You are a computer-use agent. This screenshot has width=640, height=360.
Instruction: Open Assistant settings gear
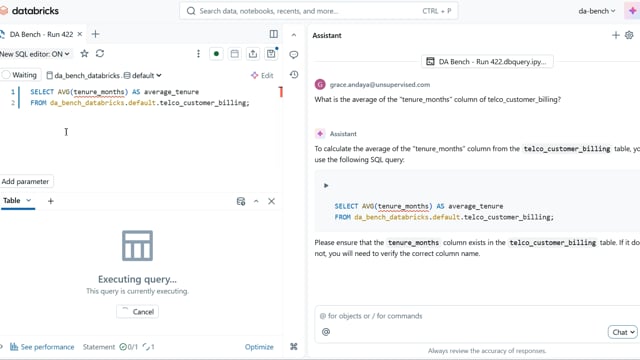point(629,35)
